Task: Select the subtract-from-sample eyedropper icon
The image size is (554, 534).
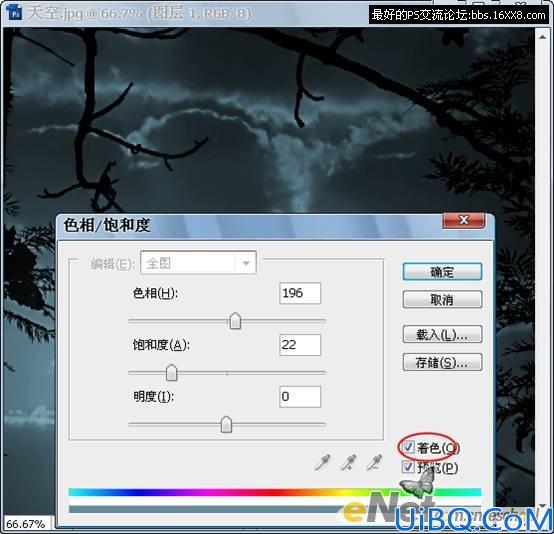Action: coord(374,462)
